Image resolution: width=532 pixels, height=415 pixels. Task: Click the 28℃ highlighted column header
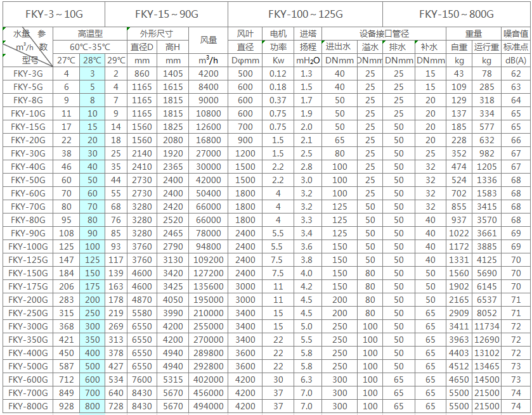93,60
